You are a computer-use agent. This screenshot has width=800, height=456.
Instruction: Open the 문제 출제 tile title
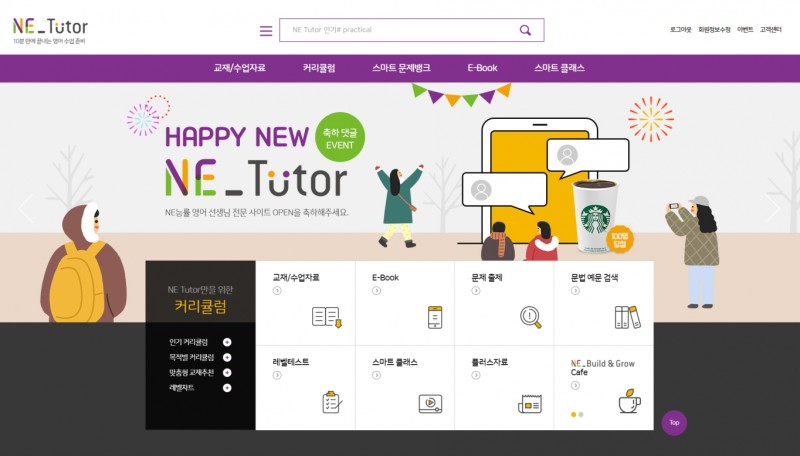(487, 277)
